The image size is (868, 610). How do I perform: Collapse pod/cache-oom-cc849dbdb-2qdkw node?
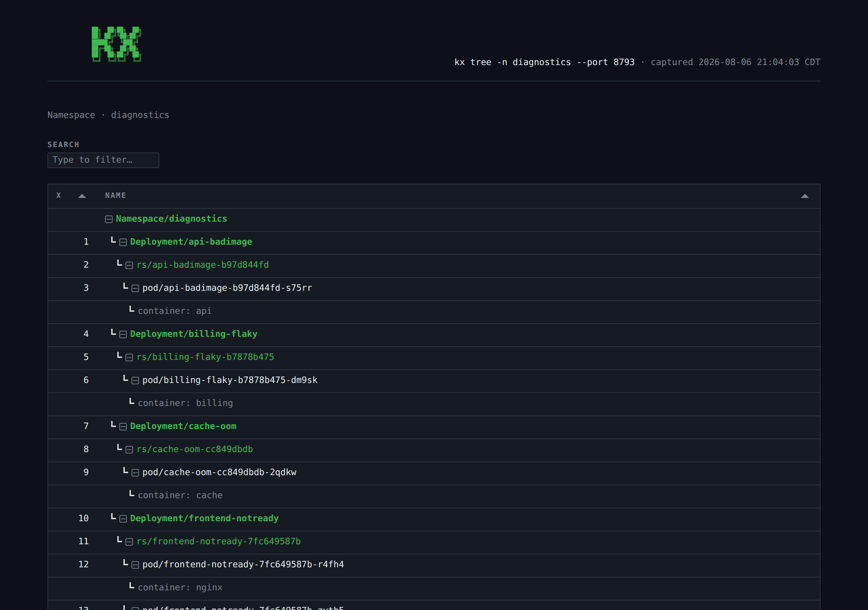coord(135,473)
